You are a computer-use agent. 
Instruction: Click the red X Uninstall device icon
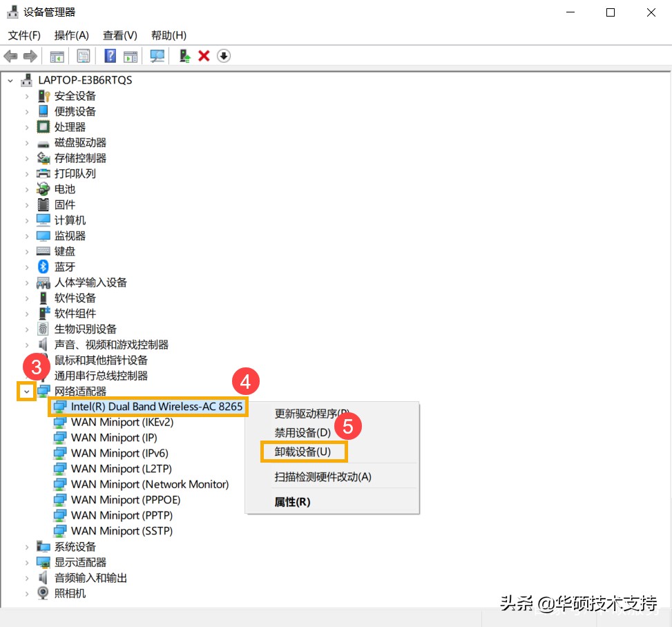[204, 55]
